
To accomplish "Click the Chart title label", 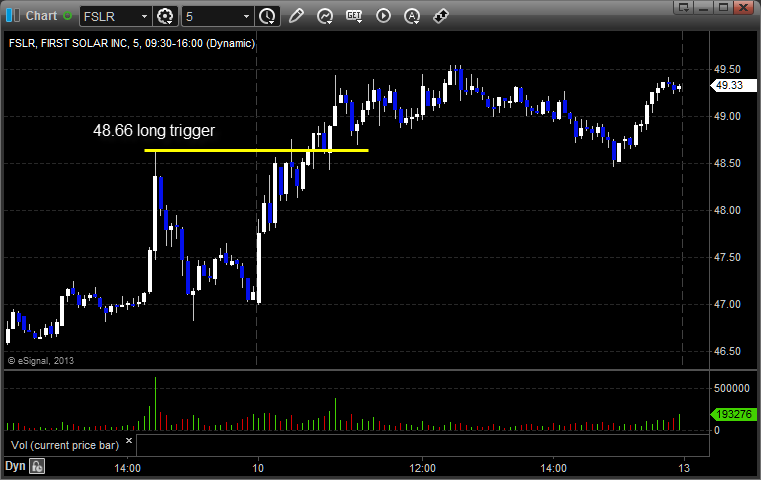I will [x=41, y=16].
